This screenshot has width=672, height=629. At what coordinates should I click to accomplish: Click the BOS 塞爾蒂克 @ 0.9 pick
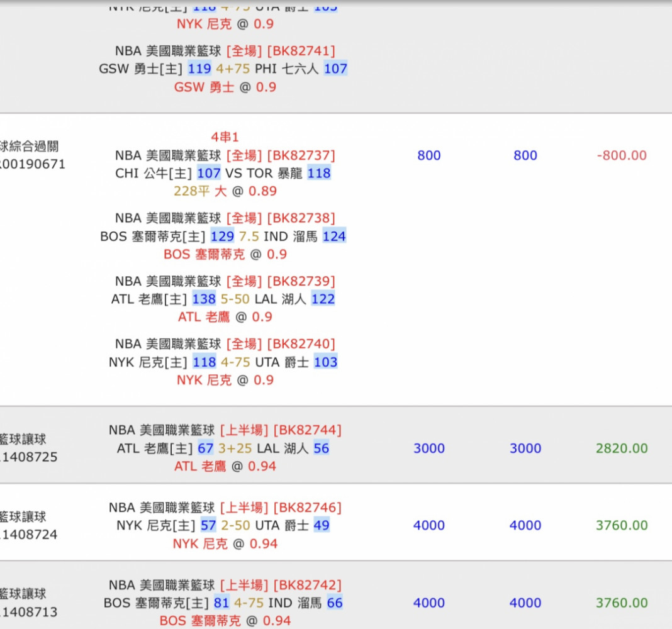click(x=225, y=254)
